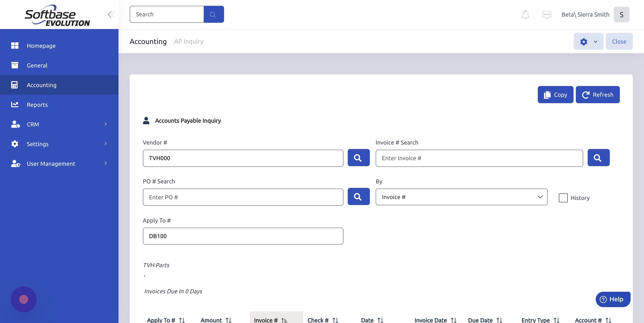The width and height of the screenshot is (644, 323).
Task: Click the Refresh button
Action: 597,94
